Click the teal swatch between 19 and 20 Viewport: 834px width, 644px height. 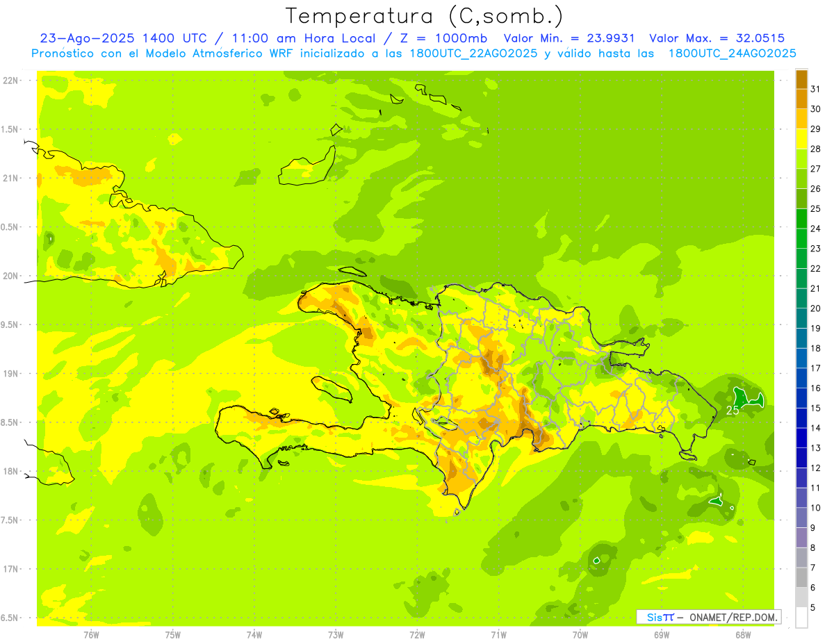[x=801, y=318]
